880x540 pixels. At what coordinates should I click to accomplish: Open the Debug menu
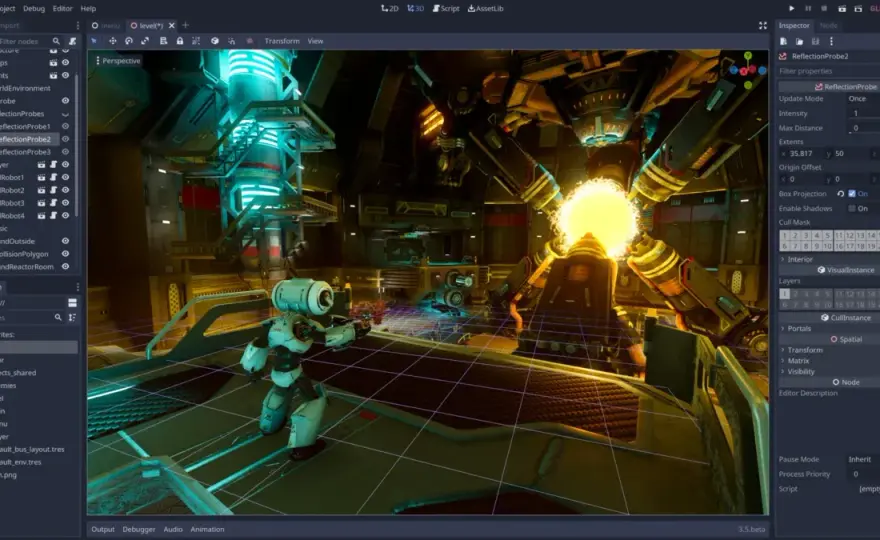coord(34,8)
